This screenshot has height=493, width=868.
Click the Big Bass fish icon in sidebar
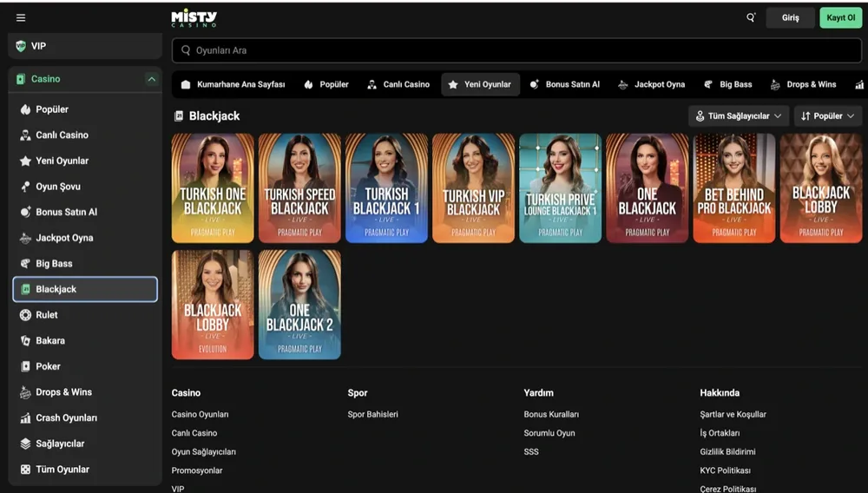coord(25,263)
